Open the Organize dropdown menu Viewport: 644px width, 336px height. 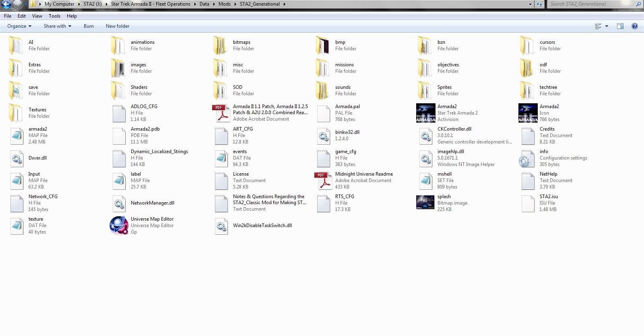coord(19,26)
